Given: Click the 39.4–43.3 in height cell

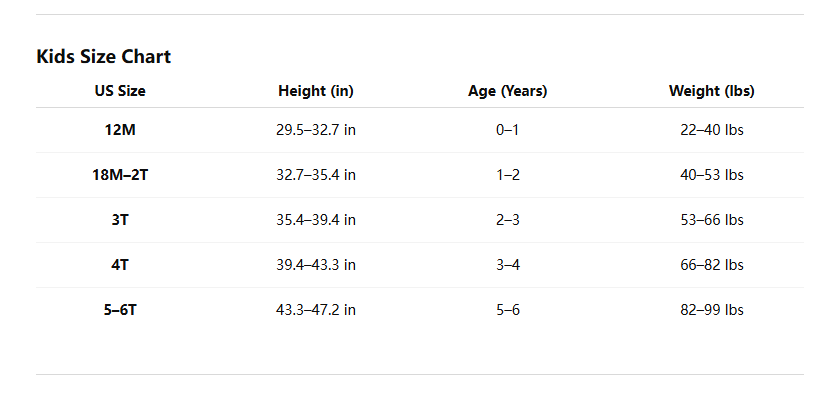Looking at the screenshot, I should 316,265.
